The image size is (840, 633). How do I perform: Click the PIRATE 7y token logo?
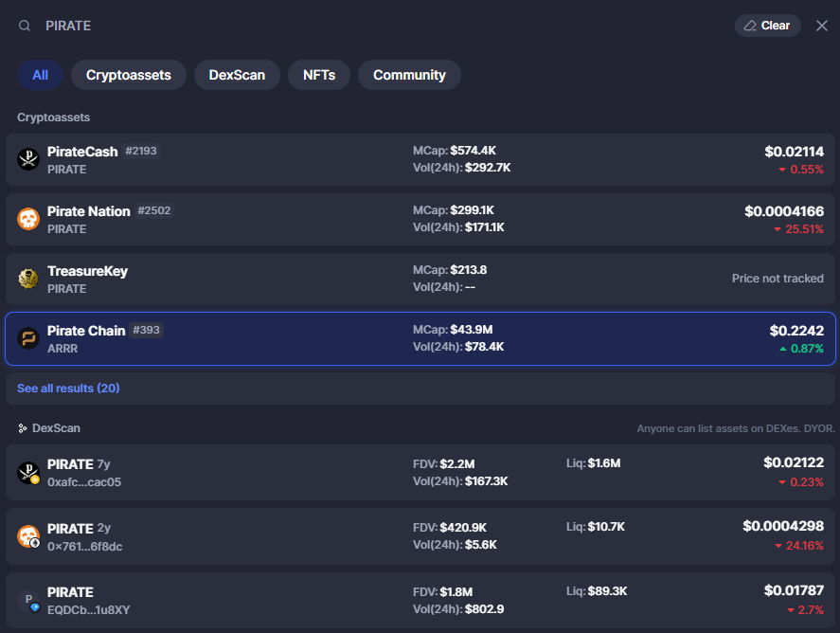coord(28,473)
